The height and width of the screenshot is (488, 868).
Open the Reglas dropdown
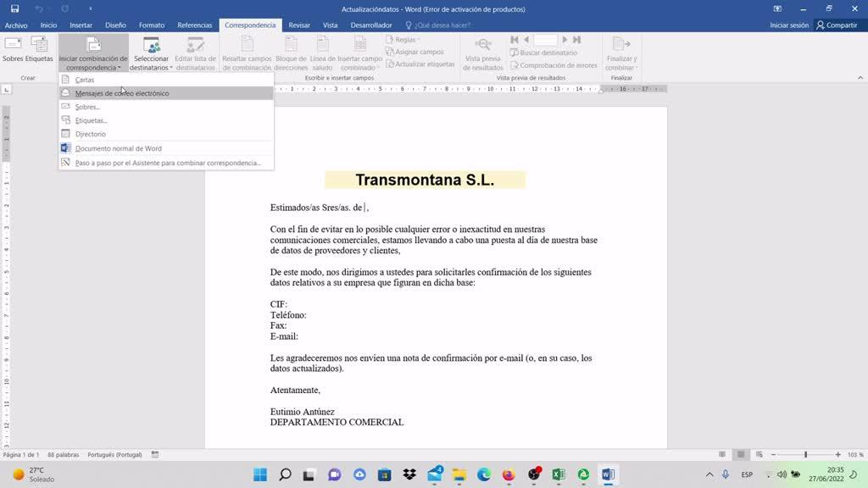[x=403, y=40]
